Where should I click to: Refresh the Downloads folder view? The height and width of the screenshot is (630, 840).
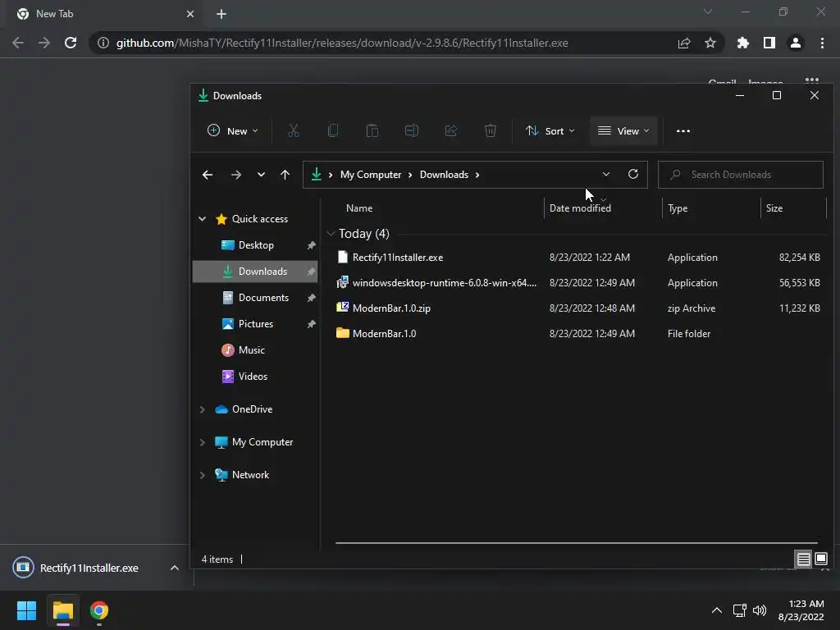633,174
